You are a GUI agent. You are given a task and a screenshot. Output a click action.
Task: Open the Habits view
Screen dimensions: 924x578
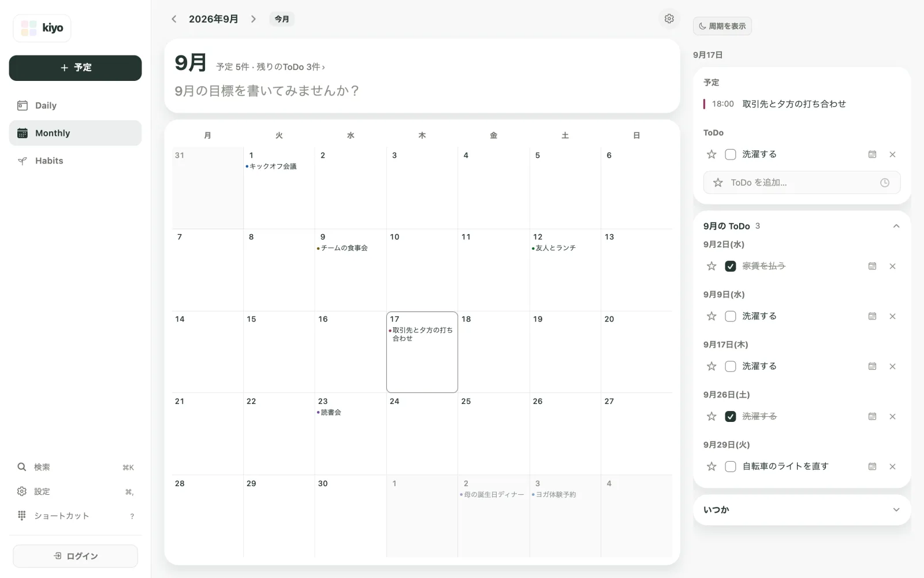[x=75, y=161]
